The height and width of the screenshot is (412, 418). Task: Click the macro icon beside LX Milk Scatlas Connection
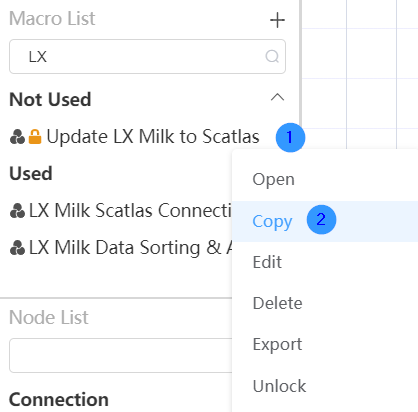coord(17,211)
